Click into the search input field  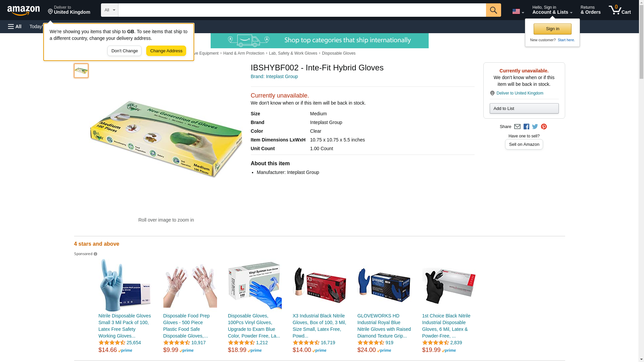click(x=302, y=10)
